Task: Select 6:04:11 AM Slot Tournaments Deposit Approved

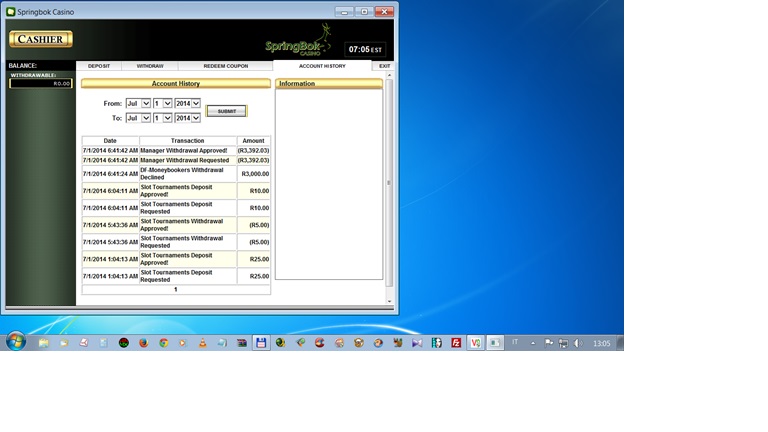Action: coord(176,191)
